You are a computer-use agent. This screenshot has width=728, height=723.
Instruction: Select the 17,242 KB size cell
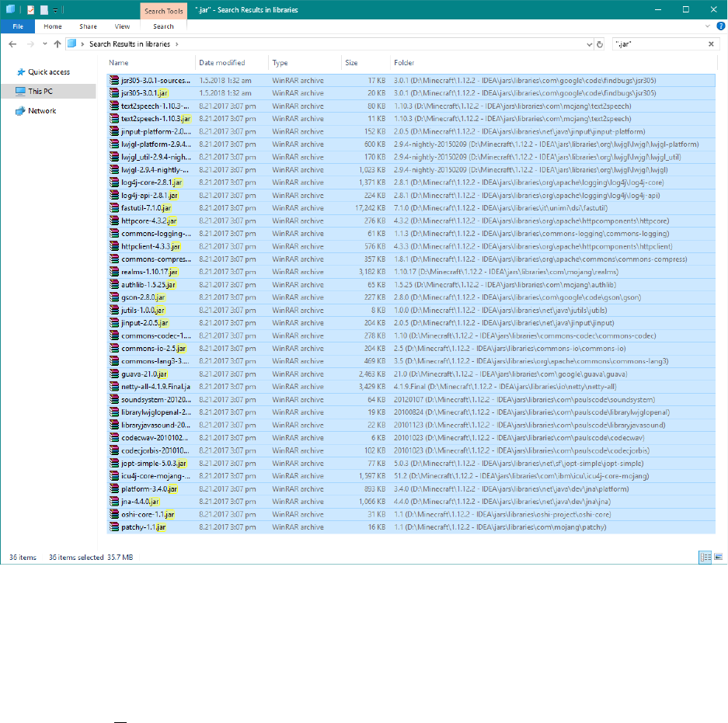click(x=370, y=208)
